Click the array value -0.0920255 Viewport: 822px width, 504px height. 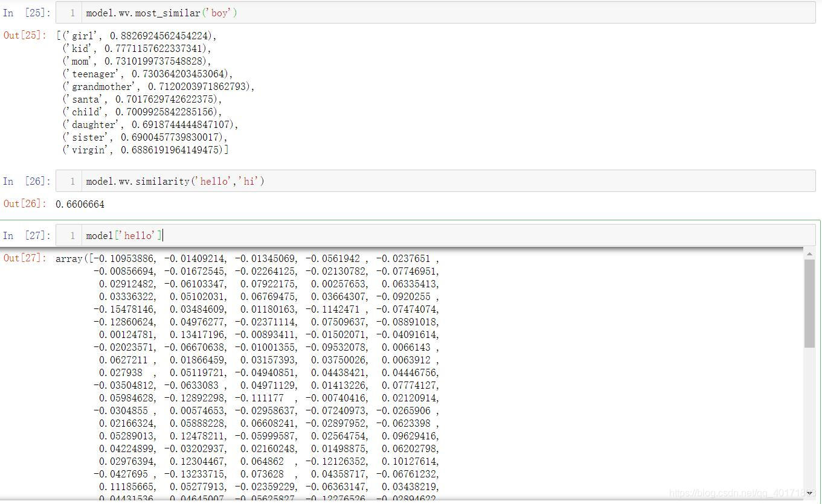tap(403, 296)
